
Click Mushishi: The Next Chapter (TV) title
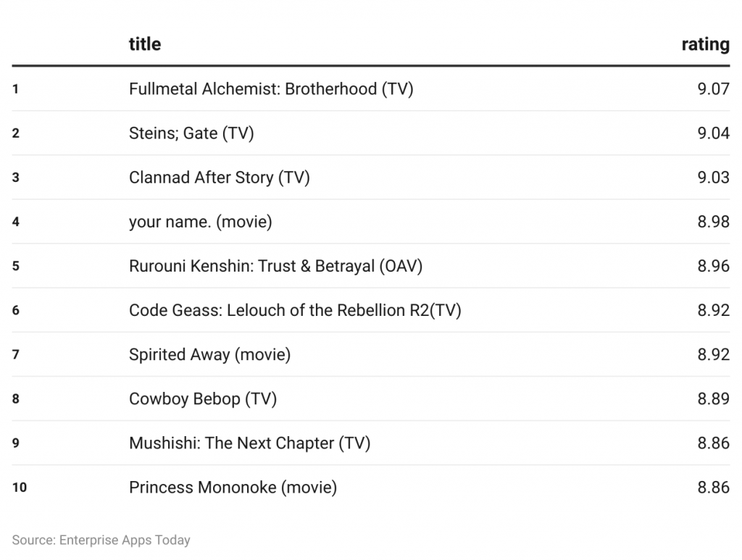(249, 443)
